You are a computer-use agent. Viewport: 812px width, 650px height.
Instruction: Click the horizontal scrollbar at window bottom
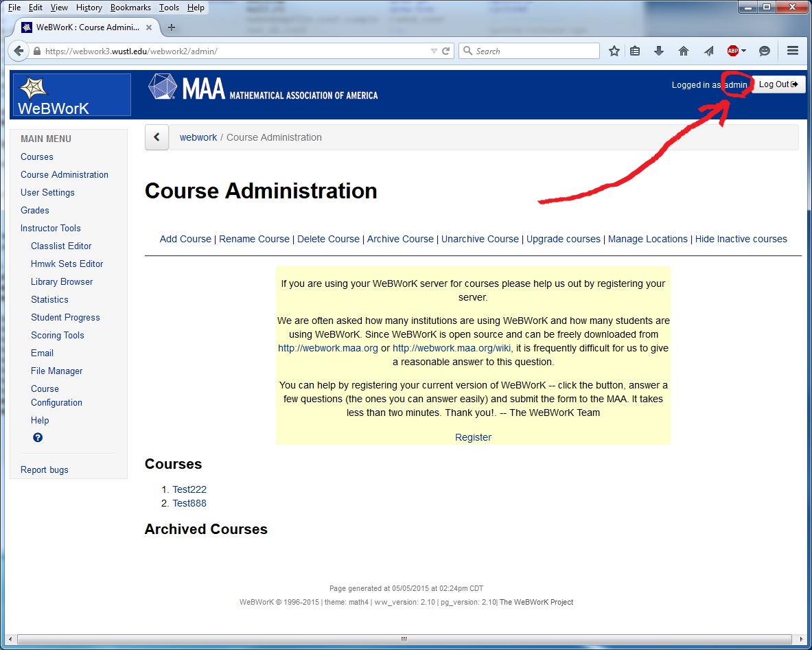click(404, 639)
